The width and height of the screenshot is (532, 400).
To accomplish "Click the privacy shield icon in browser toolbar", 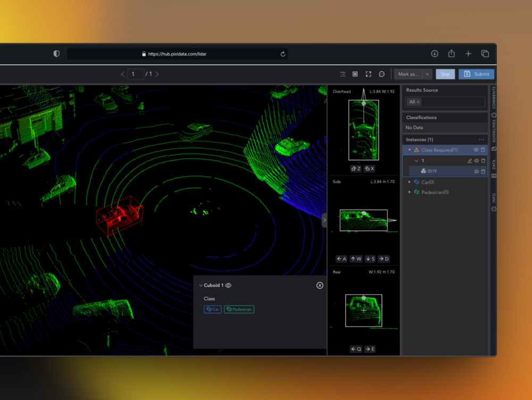I will coord(57,54).
